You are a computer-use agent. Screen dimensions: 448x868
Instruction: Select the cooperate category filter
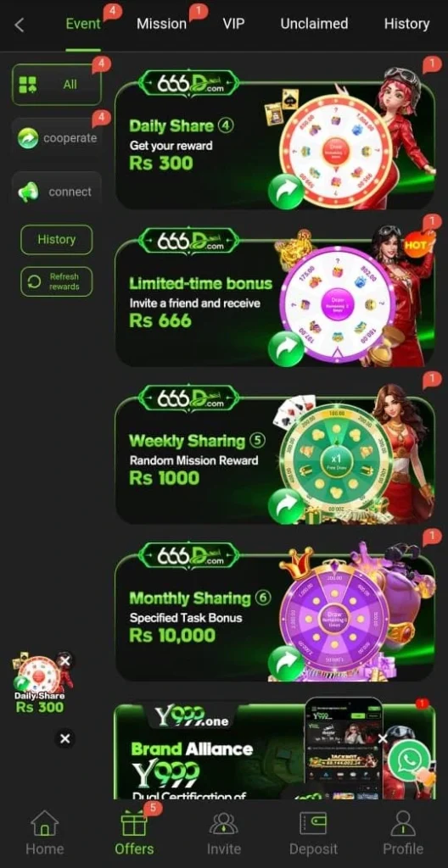(57, 138)
